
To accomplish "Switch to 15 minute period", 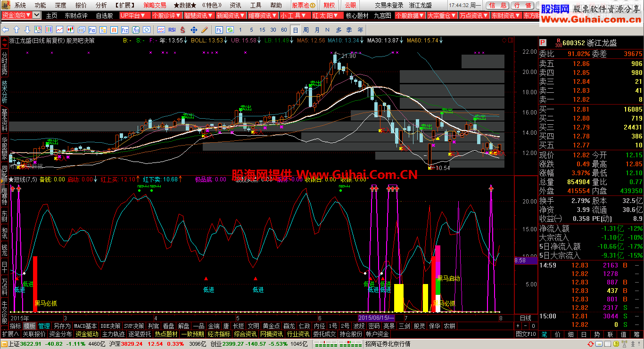I will coord(262,30).
